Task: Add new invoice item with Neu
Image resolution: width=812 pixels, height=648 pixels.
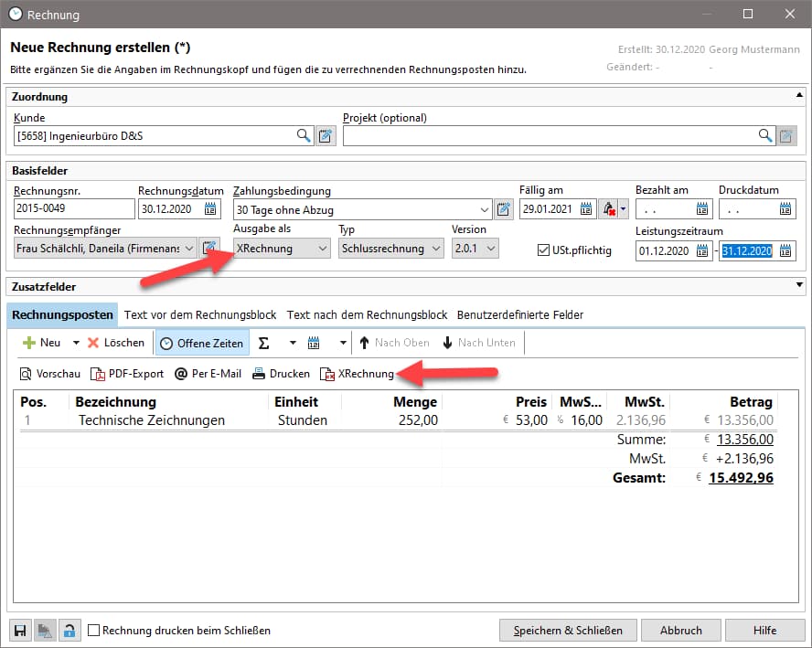Action: pyautogui.click(x=42, y=343)
